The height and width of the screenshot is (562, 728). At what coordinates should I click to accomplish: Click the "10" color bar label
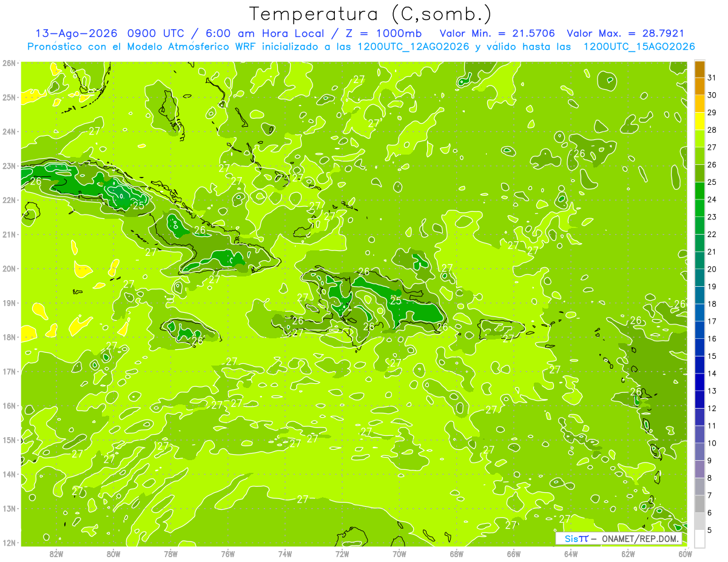click(x=712, y=443)
